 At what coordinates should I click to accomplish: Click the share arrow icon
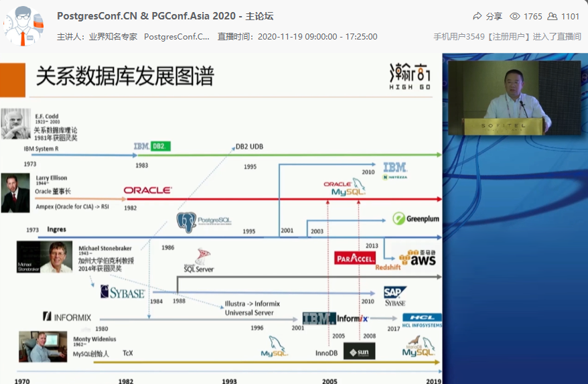[477, 16]
